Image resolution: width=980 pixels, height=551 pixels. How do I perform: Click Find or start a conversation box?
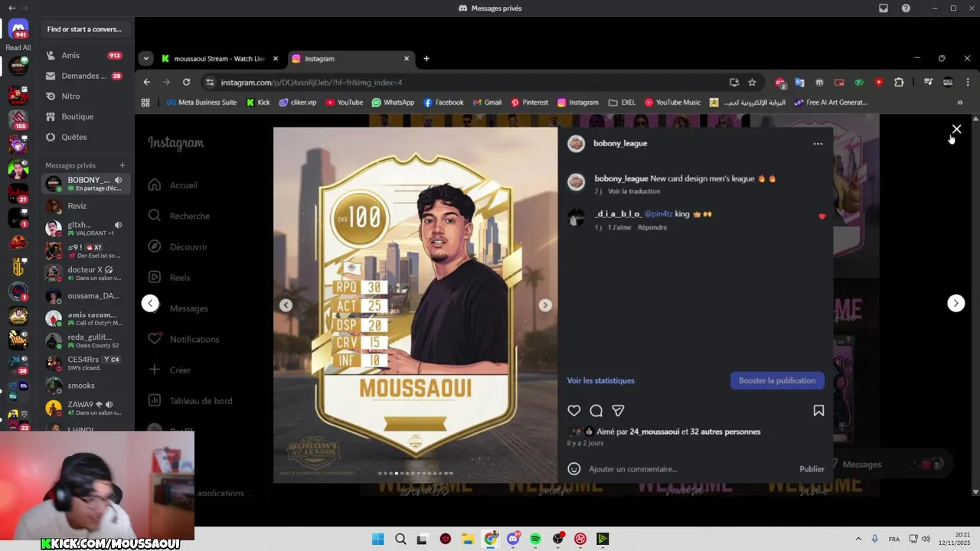(85, 29)
